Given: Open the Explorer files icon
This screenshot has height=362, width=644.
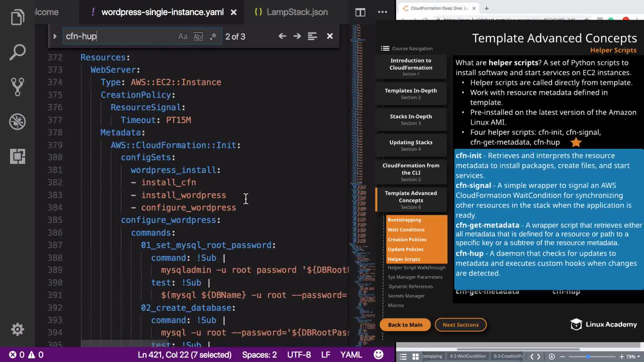Looking at the screenshot, I should point(17,17).
